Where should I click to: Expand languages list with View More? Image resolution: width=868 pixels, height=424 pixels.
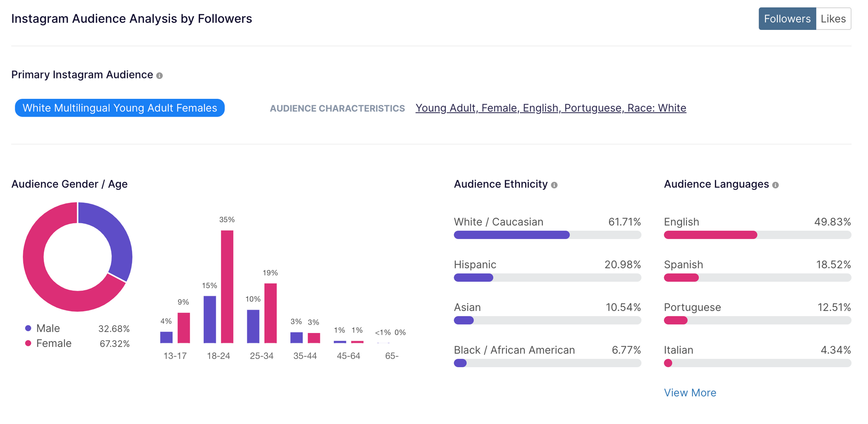click(x=690, y=393)
